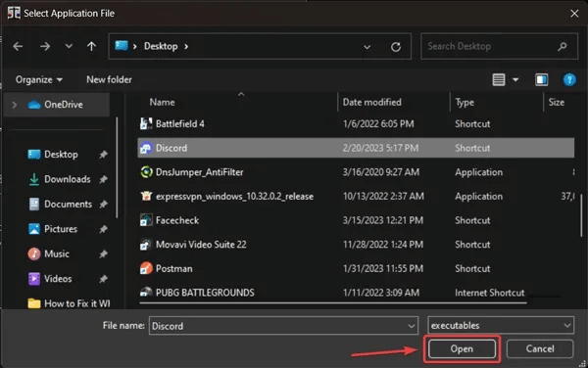Click the expressvpn installer icon
This screenshot has width=588, height=368.
146,196
